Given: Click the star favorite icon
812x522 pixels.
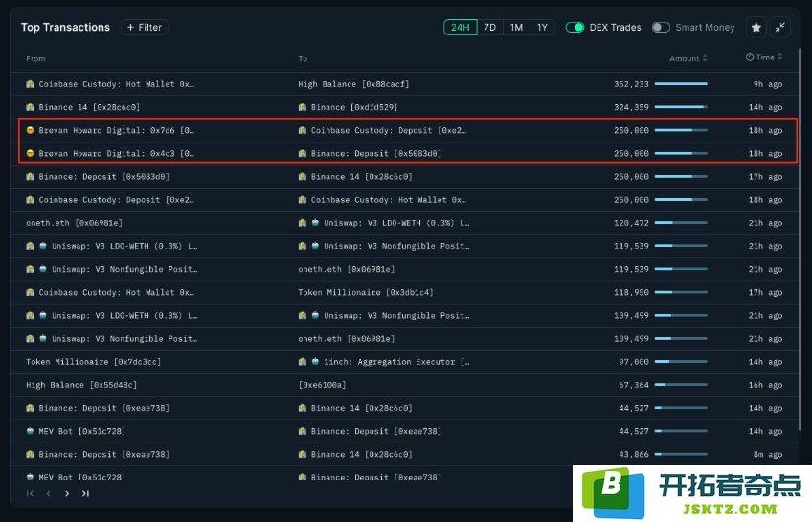Looking at the screenshot, I should click(x=756, y=28).
